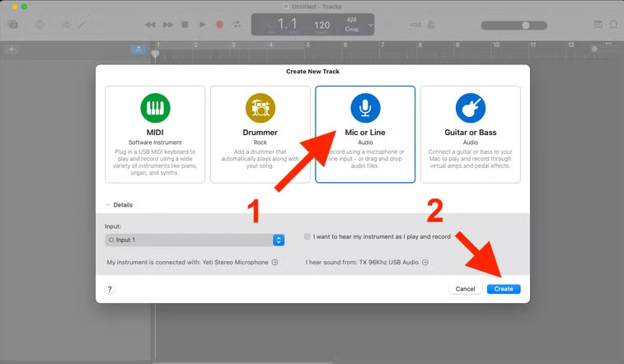624x364 pixels.
Task: Adjust the master volume slider
Action: (x=514, y=26)
